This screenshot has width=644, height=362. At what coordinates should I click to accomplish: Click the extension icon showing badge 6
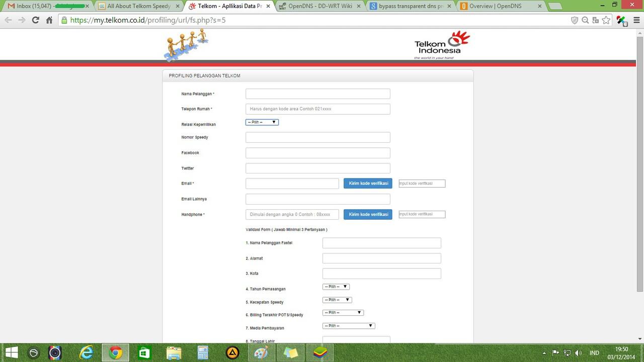point(621,21)
